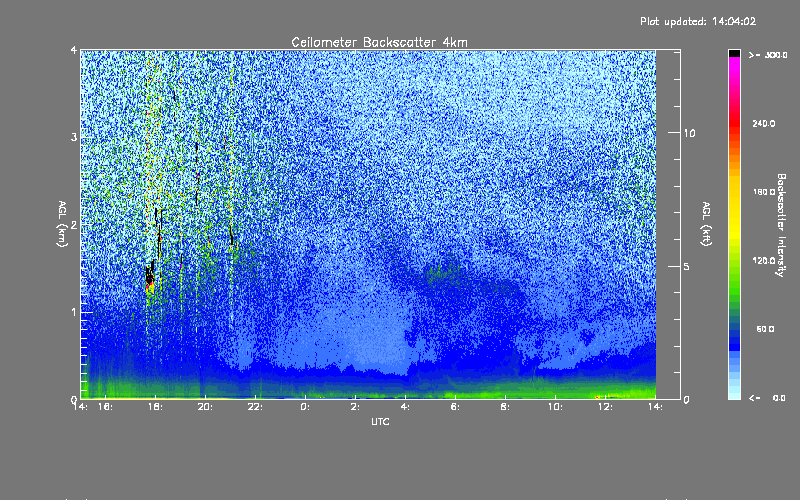
Task: Select the '6:' time label on the UTC axis
Action: coord(455,407)
